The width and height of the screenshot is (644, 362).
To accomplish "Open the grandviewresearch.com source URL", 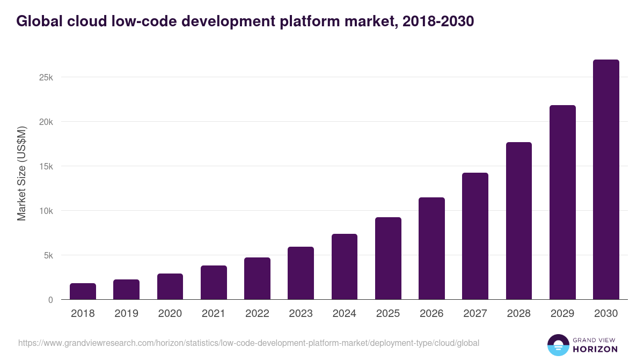I will (248, 343).
